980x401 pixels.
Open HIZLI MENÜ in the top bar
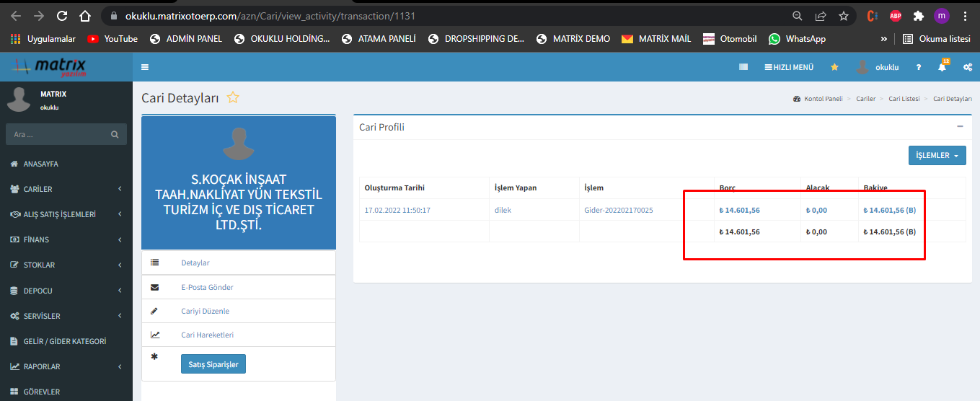[789, 67]
